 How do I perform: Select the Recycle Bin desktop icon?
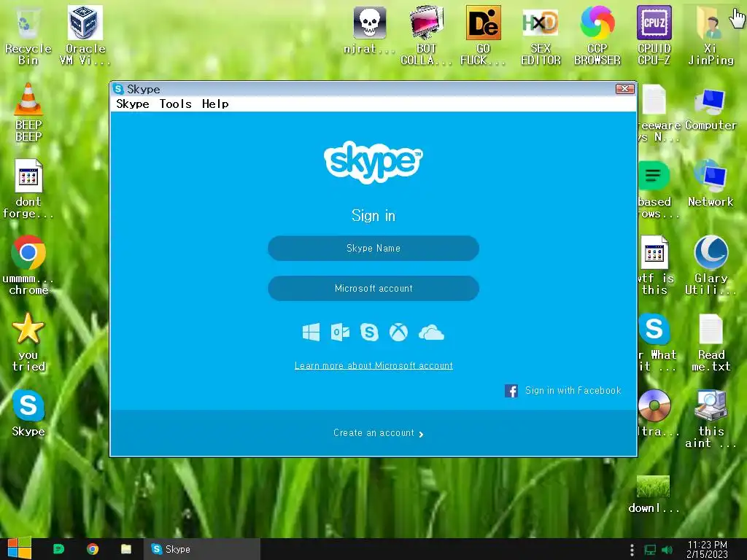pos(28,34)
